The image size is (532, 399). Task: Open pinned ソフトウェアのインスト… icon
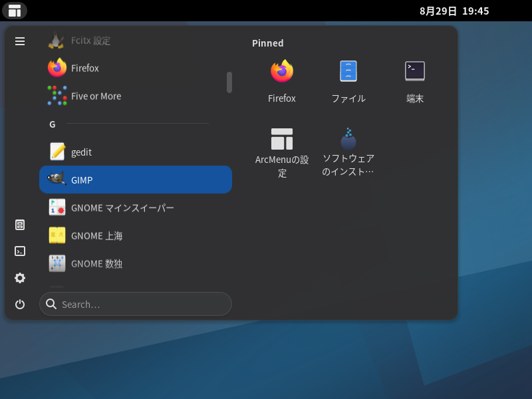click(x=348, y=139)
